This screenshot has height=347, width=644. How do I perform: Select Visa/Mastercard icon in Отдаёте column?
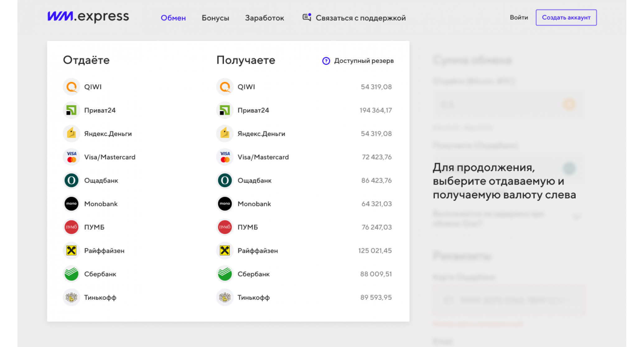72,157
